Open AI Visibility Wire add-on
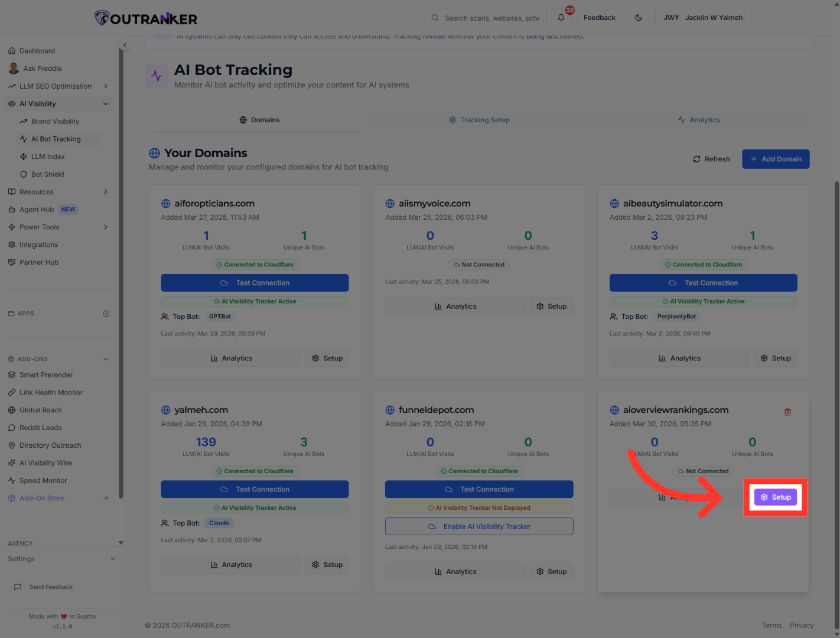This screenshot has height=638, width=840. (x=45, y=463)
